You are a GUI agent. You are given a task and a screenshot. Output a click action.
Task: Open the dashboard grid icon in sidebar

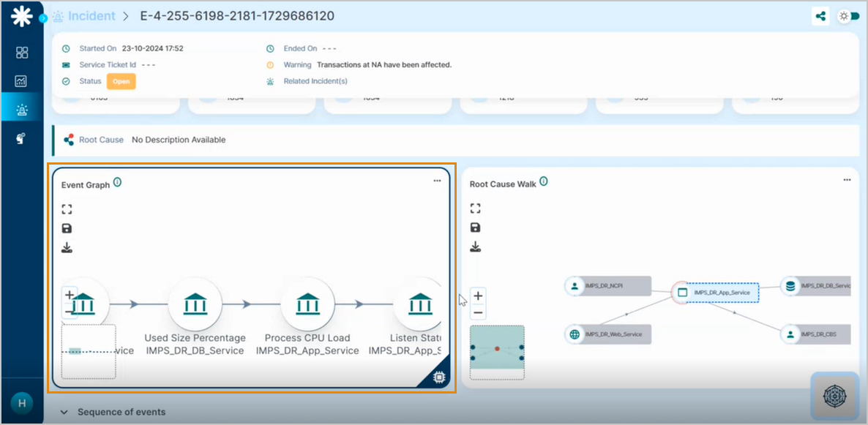click(x=21, y=53)
